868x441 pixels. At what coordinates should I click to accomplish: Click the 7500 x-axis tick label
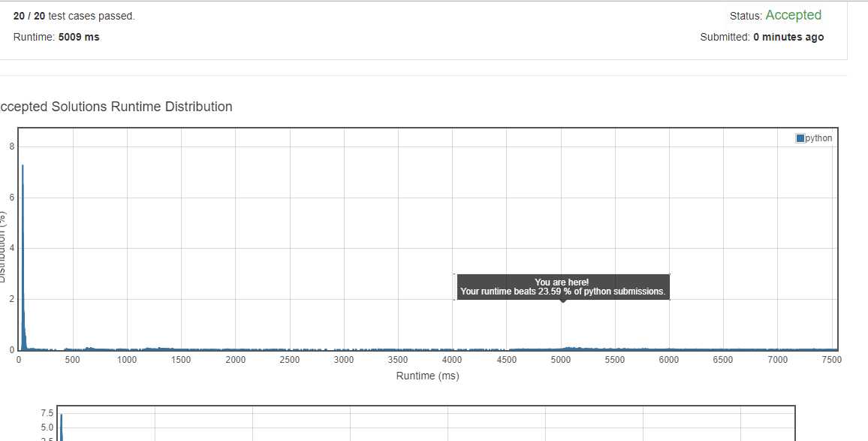point(831,360)
